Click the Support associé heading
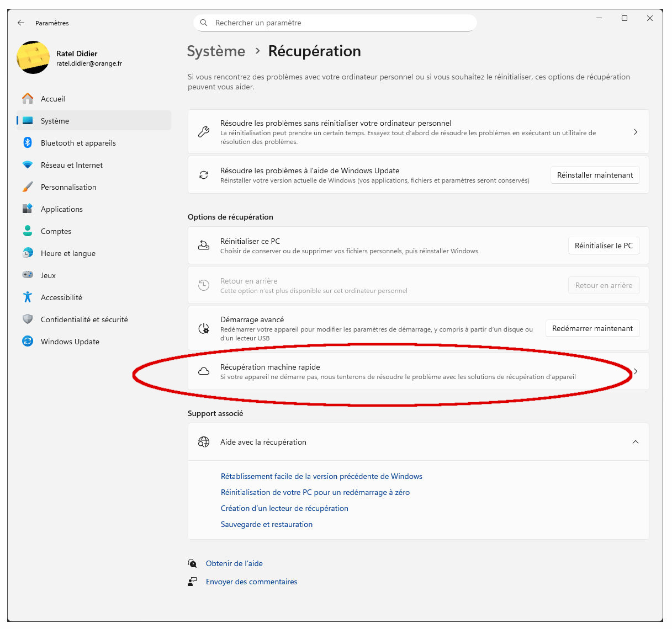 [x=215, y=413]
